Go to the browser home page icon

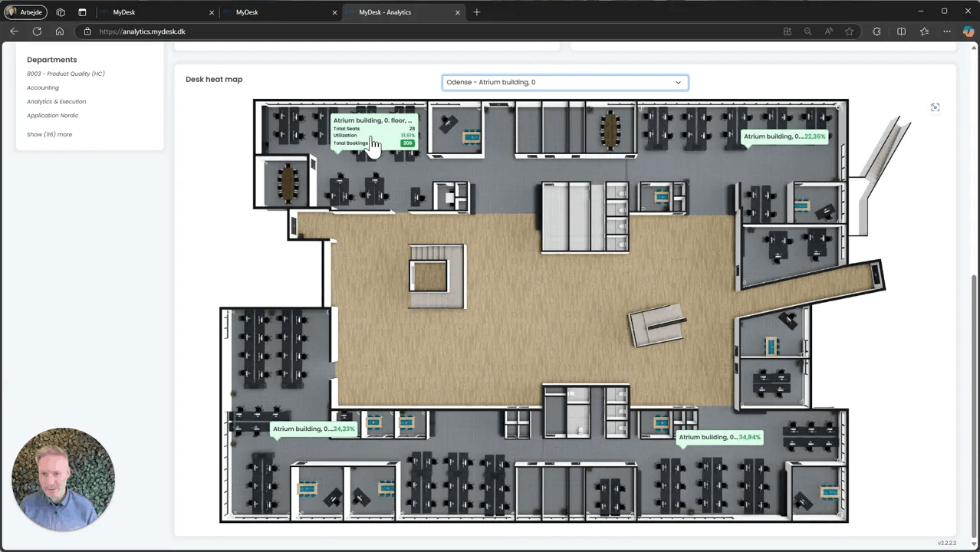click(x=59, y=31)
